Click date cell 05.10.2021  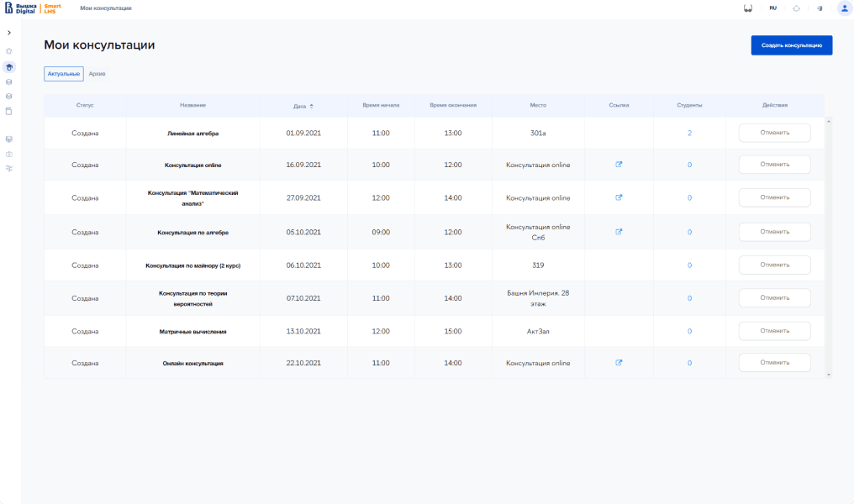tap(303, 232)
